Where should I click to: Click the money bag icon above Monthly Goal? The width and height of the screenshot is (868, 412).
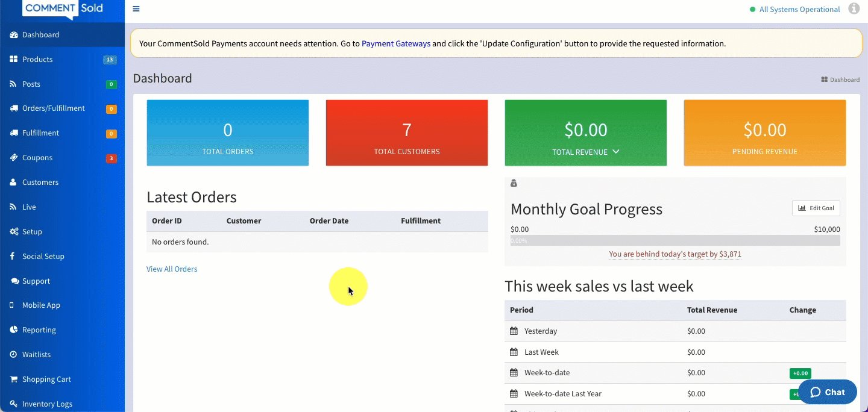point(514,183)
